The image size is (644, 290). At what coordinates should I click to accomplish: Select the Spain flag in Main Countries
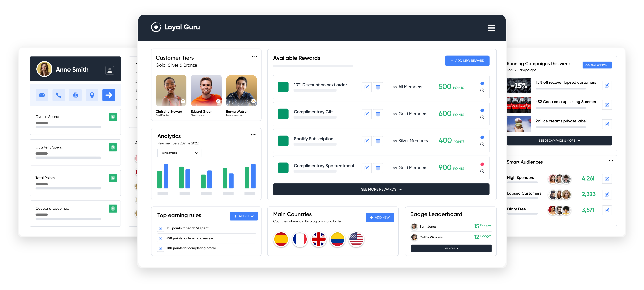281,239
